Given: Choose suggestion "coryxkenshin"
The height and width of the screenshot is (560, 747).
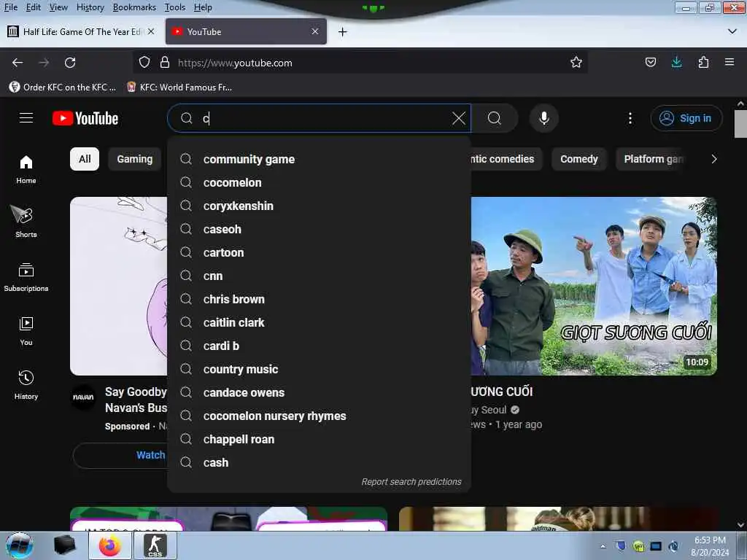Looking at the screenshot, I should [319, 206].
